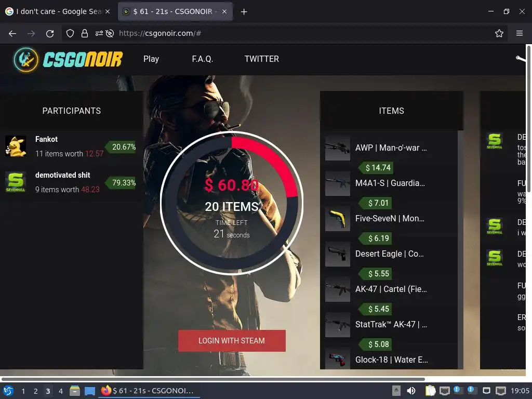Click the $ 7.01 price tag
532x399 pixels.
pyautogui.click(x=375, y=203)
